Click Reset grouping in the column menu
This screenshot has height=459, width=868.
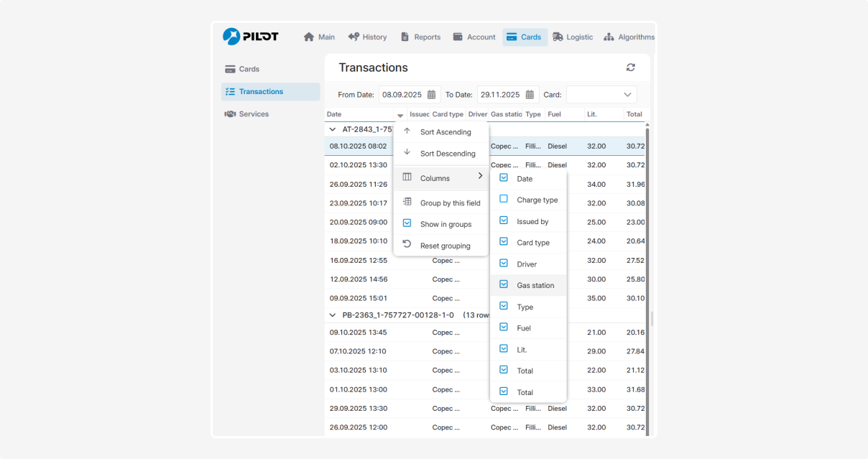pos(445,246)
